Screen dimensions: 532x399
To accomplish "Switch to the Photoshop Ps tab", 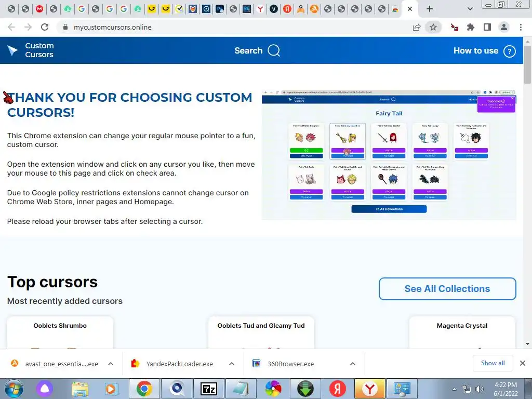I will tap(220, 9).
